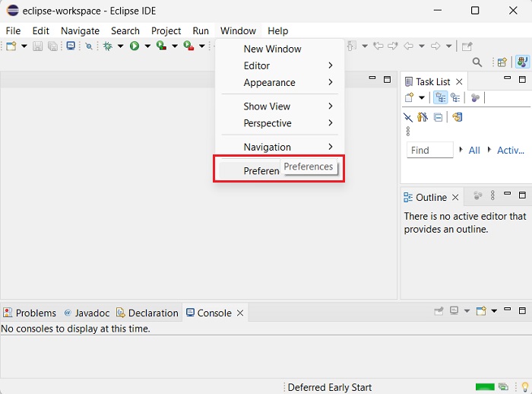
Task: Close the Console tab
Action: pos(240,313)
